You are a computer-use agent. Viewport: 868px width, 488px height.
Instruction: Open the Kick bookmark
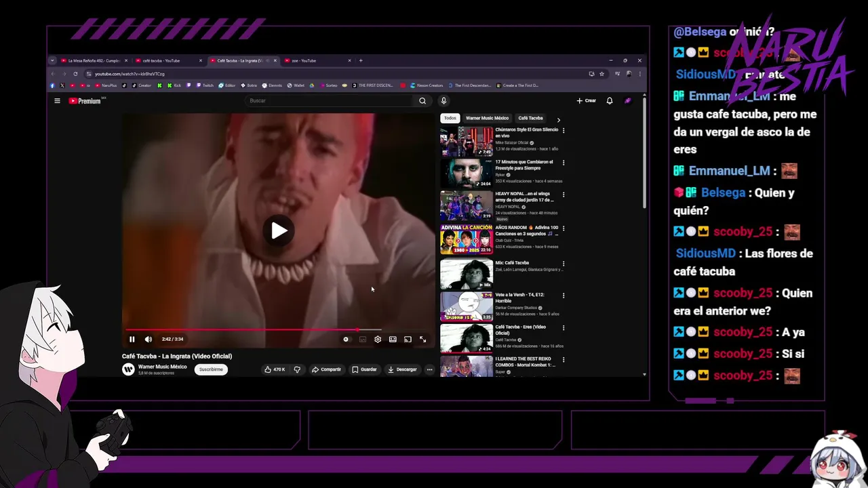click(174, 85)
